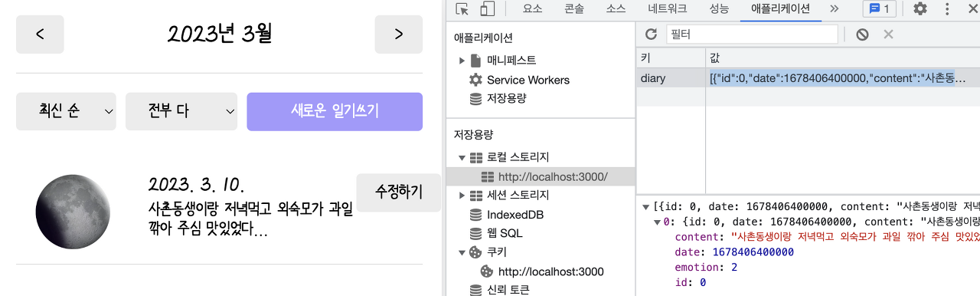
Task: Switch to the 소스 tab
Action: coord(616,9)
